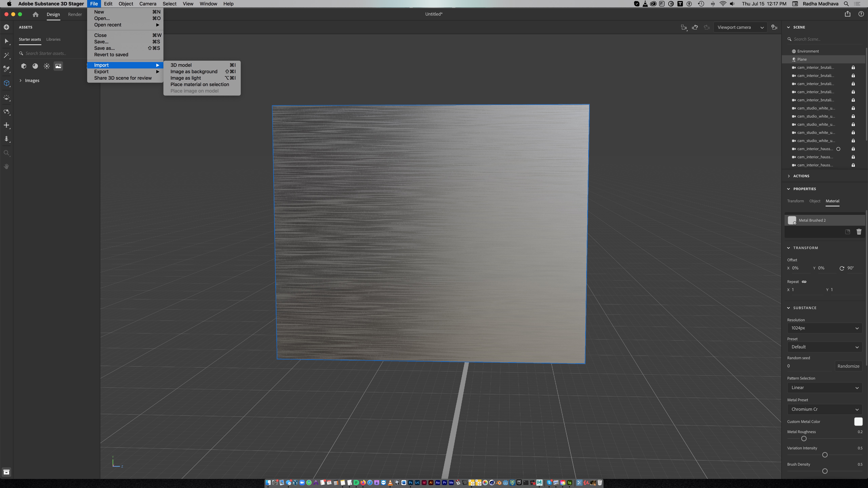This screenshot has width=868, height=488.
Task: Select the Move tool in the toolbar
Action: (6, 125)
